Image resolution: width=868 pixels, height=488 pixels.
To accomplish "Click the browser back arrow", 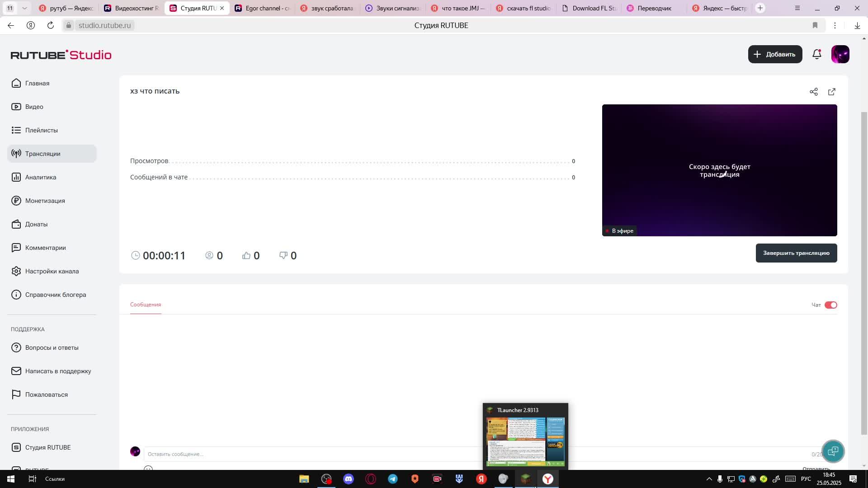I will tap(10, 25).
